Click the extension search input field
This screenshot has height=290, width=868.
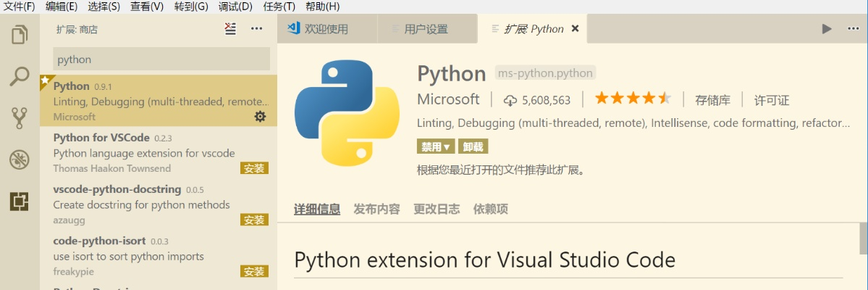click(x=161, y=59)
